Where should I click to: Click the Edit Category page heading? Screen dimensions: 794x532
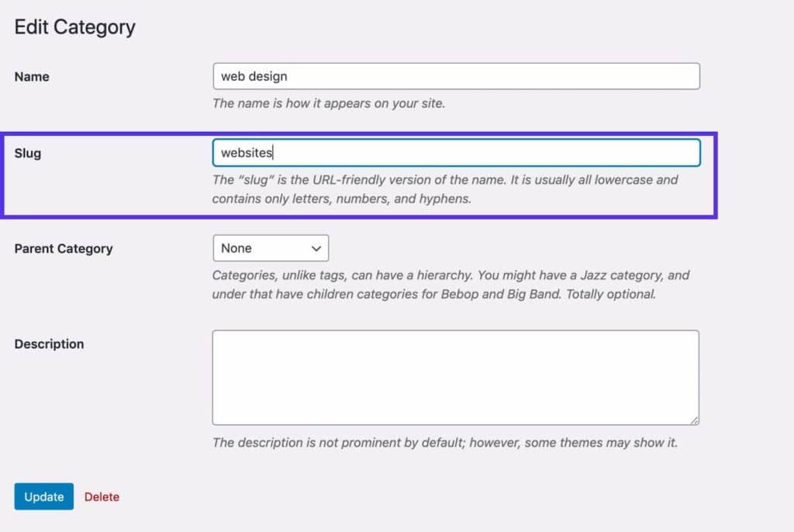[74, 26]
